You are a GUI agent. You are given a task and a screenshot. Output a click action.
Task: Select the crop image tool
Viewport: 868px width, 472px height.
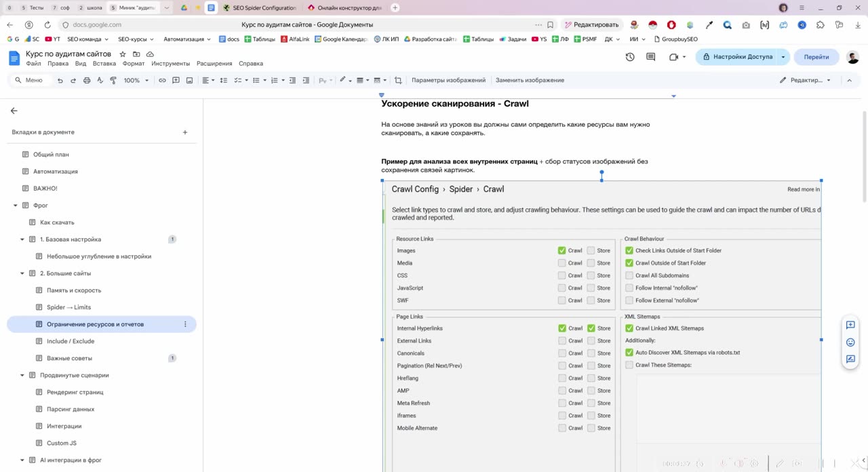pos(398,80)
